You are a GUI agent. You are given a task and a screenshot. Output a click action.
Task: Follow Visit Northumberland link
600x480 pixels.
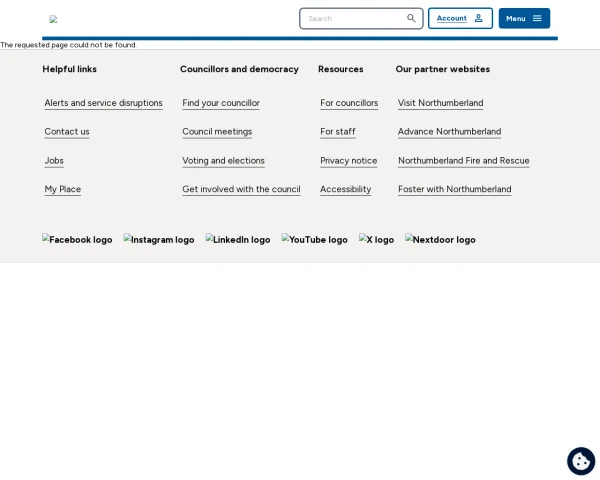pos(440,103)
